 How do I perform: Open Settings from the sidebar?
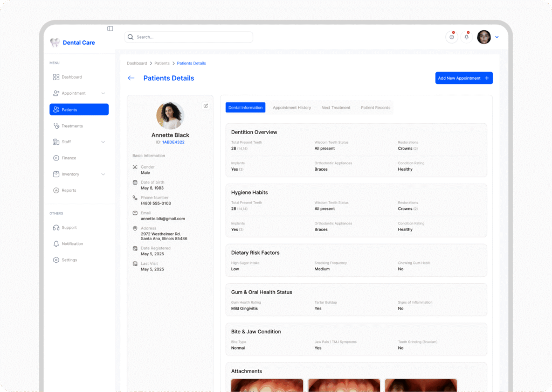(x=69, y=260)
